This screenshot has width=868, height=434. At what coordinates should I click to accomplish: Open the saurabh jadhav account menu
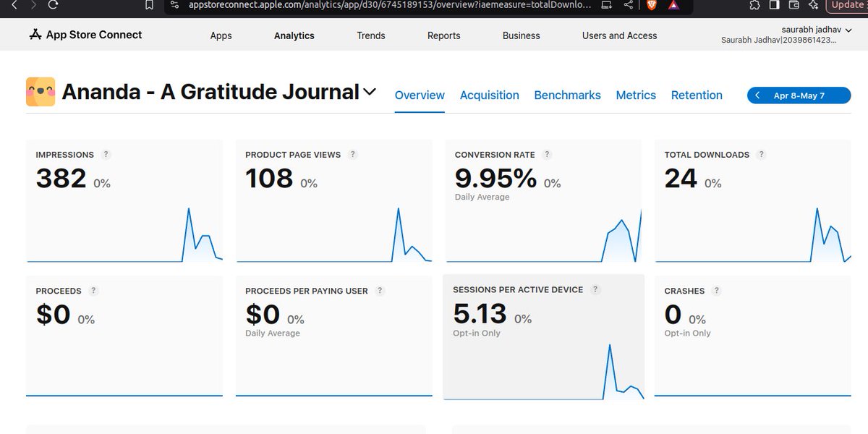tap(817, 29)
